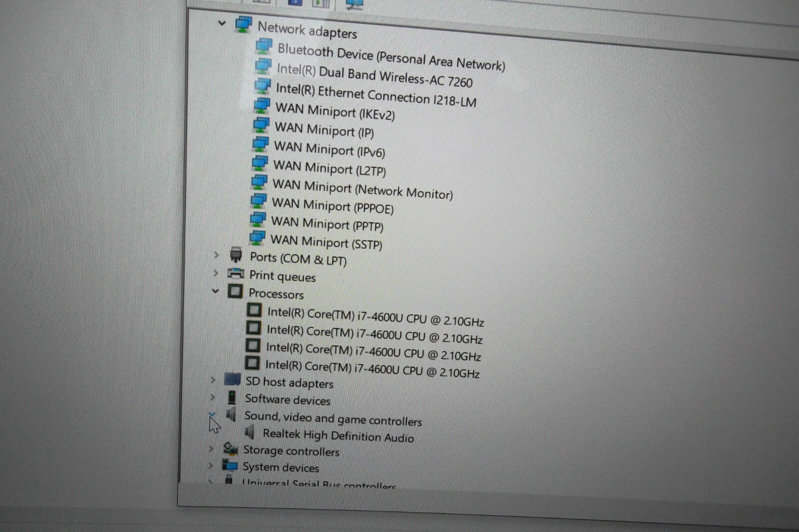This screenshot has width=799, height=532.
Task: Select the WAN Miniport (SSTP) entry
Action: point(326,242)
